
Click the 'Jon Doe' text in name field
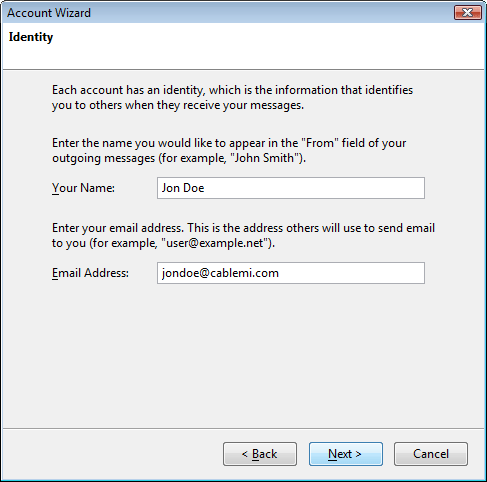coord(183,188)
